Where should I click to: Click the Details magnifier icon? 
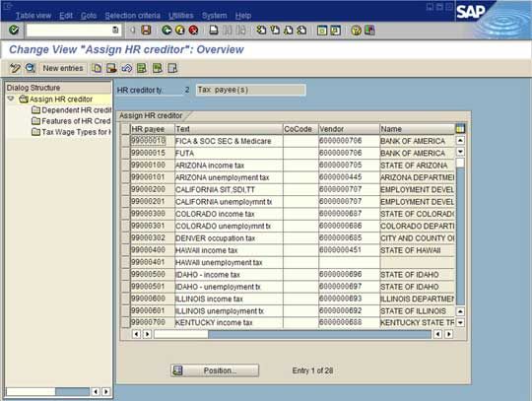pyautogui.click(x=31, y=68)
